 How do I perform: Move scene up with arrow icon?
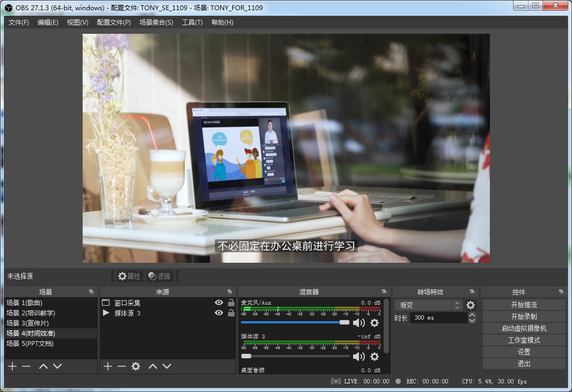(x=43, y=366)
